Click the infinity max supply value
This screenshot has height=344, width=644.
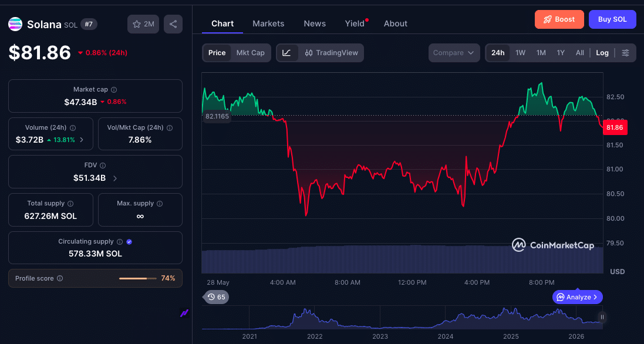click(x=140, y=217)
